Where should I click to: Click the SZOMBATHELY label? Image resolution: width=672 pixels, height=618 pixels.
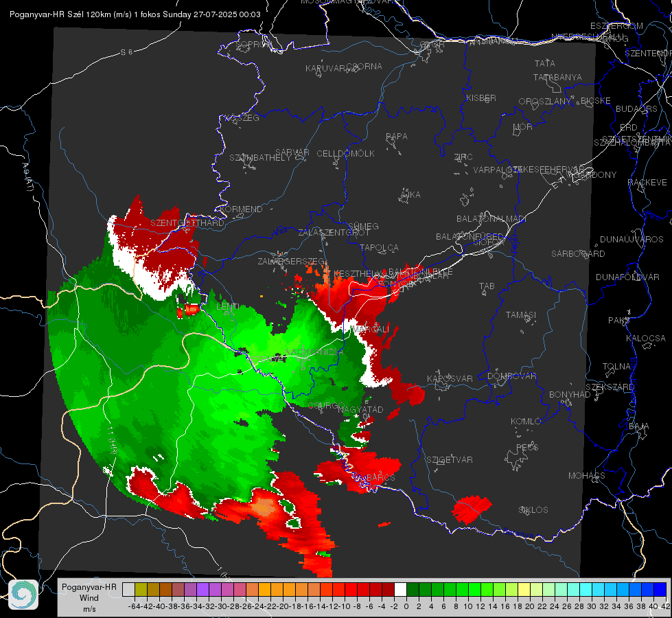click(x=260, y=158)
